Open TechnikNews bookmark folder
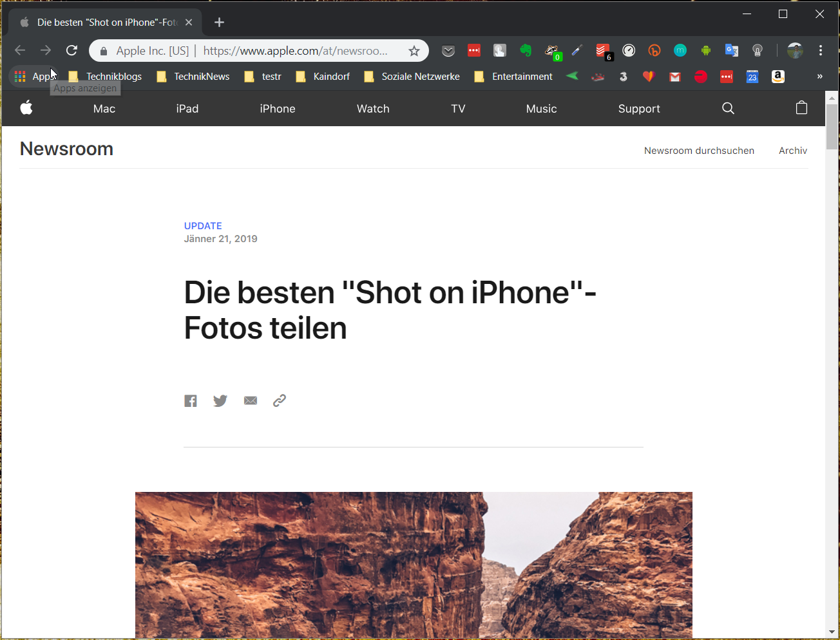This screenshot has width=840, height=640. click(x=193, y=77)
